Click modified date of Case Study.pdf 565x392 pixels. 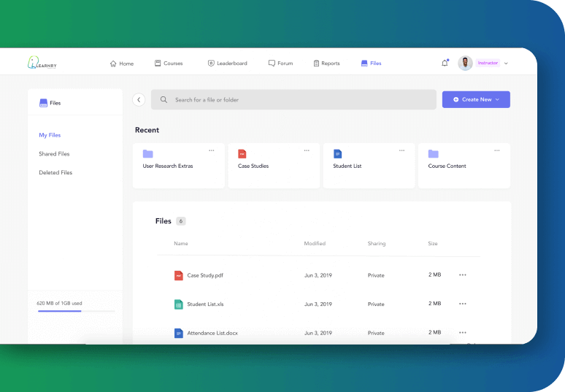click(x=318, y=275)
